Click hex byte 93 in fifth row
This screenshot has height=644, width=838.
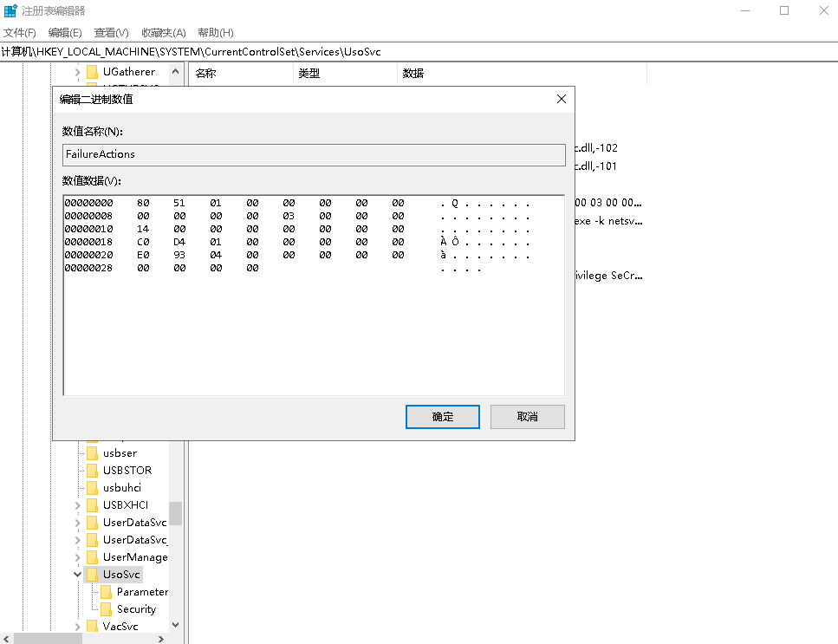[x=179, y=255]
